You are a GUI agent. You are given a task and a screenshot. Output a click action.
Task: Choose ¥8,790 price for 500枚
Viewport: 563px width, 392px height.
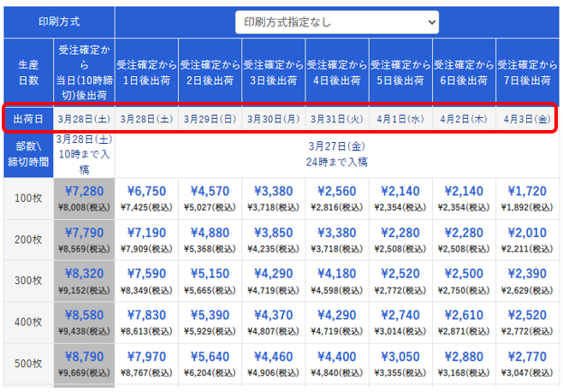pyautogui.click(x=84, y=356)
